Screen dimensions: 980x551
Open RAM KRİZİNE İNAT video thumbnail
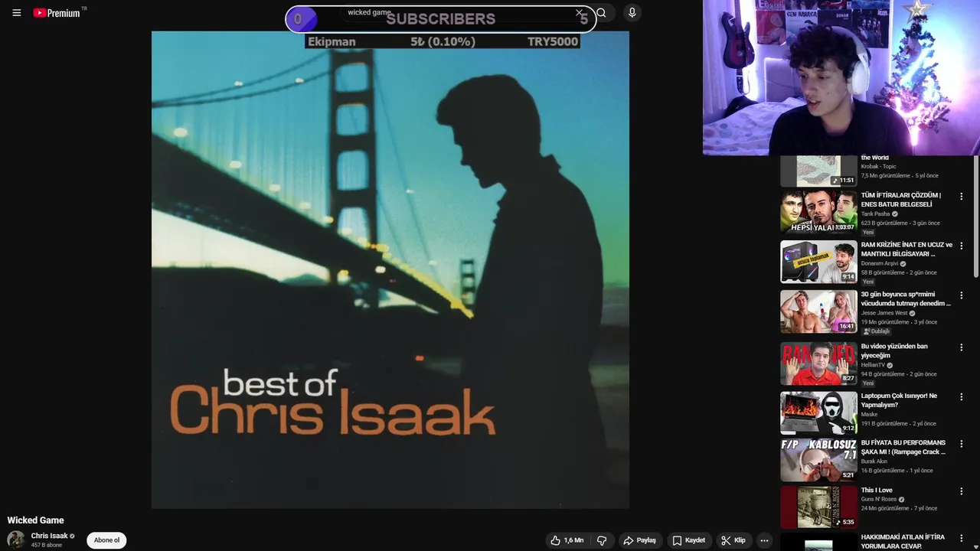pyautogui.click(x=818, y=262)
